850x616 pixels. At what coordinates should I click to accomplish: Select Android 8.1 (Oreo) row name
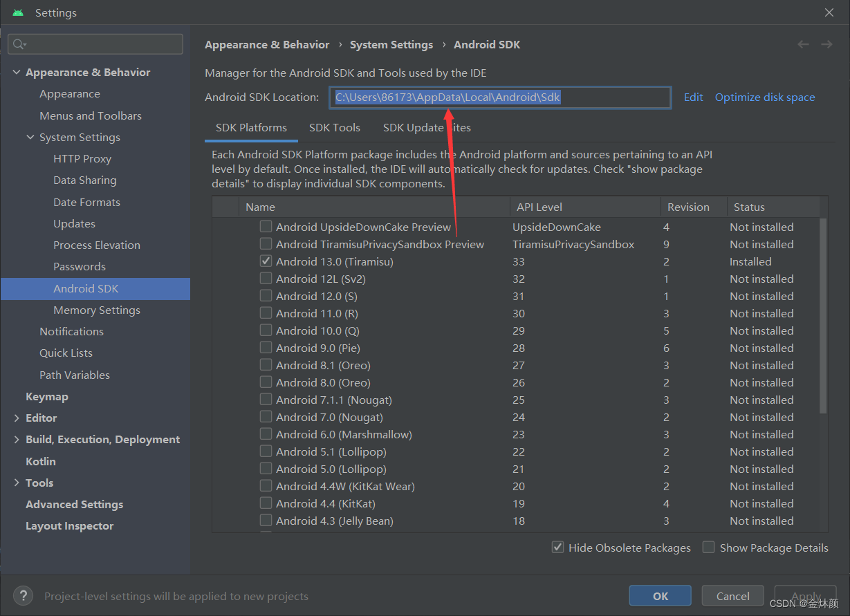point(323,365)
